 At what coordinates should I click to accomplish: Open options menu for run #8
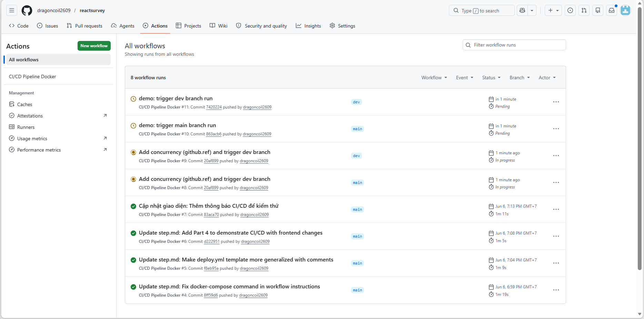click(556, 183)
